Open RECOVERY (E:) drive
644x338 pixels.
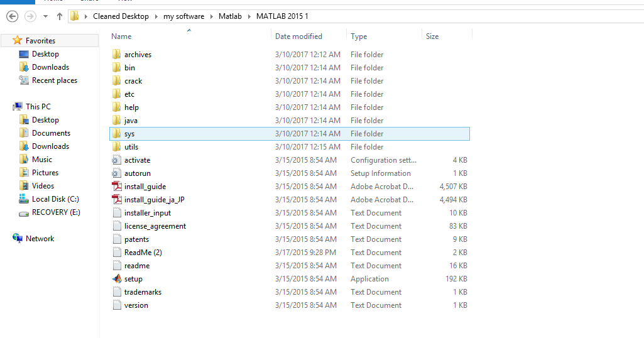[x=56, y=212]
